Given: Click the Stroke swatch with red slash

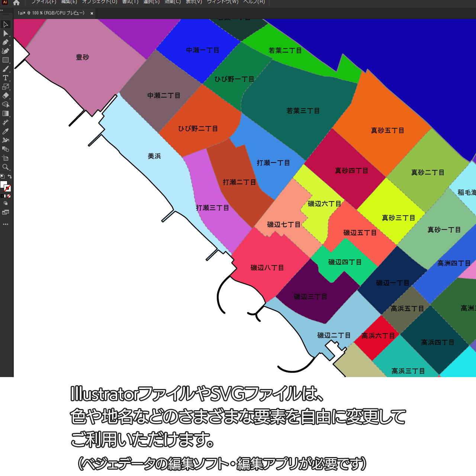Looking at the screenshot, I should point(7,188).
